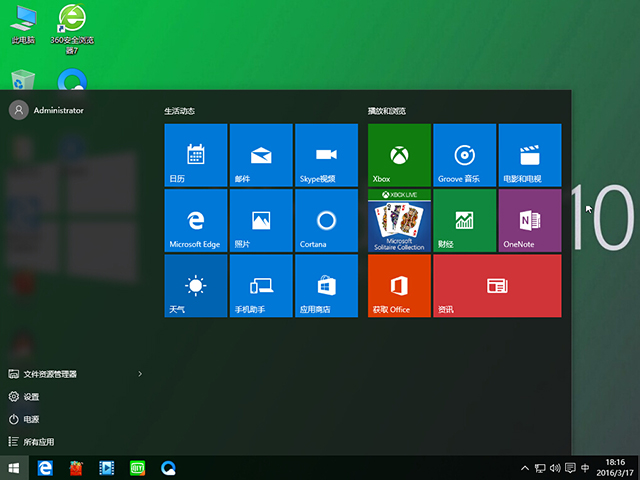The image size is (640, 480).
Task: Open Skype视频 tile
Action: [x=325, y=155]
